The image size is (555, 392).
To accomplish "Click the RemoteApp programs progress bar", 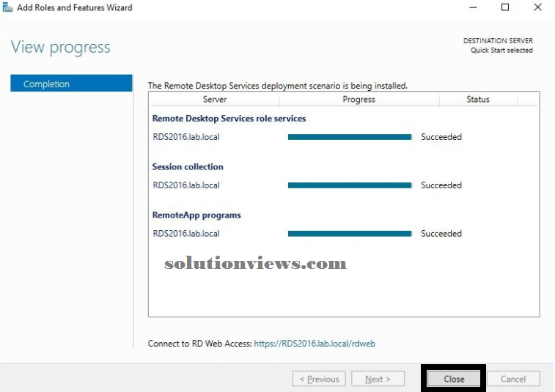I will 350,234.
